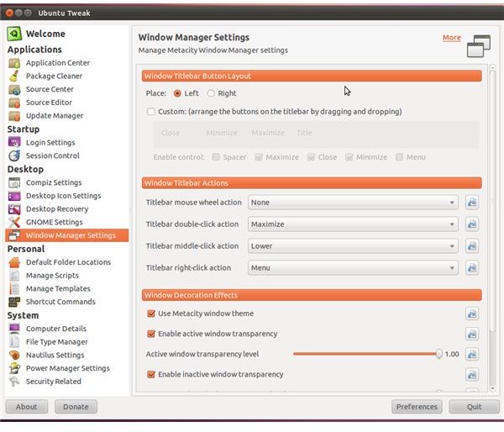Select Security Related label in sidebar

54,382
